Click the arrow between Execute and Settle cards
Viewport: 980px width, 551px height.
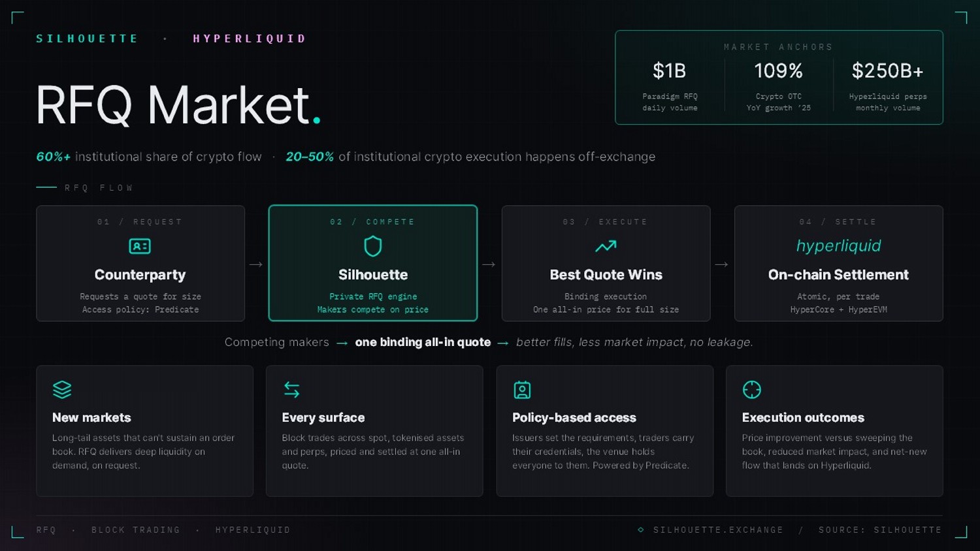[x=722, y=264]
